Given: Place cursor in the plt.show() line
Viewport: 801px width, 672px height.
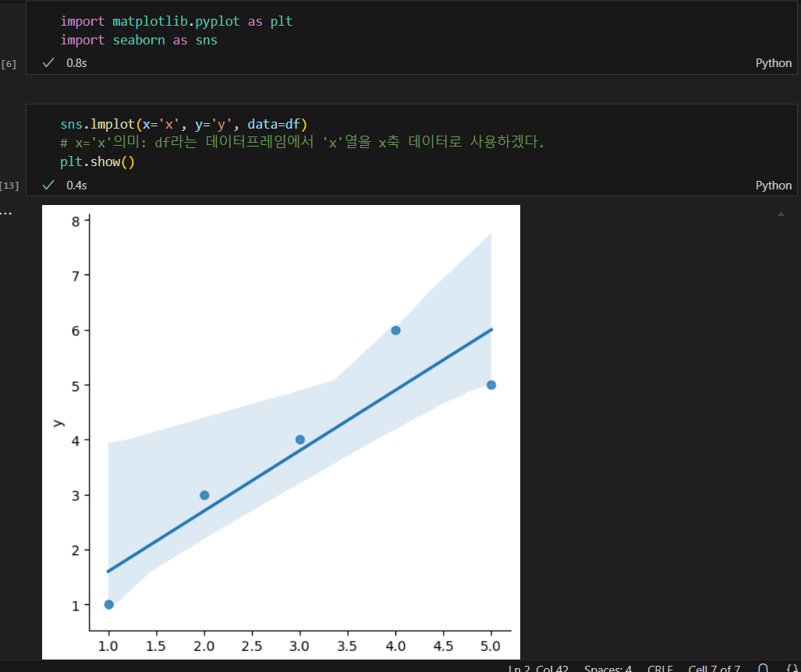Looking at the screenshot, I should tap(97, 162).
